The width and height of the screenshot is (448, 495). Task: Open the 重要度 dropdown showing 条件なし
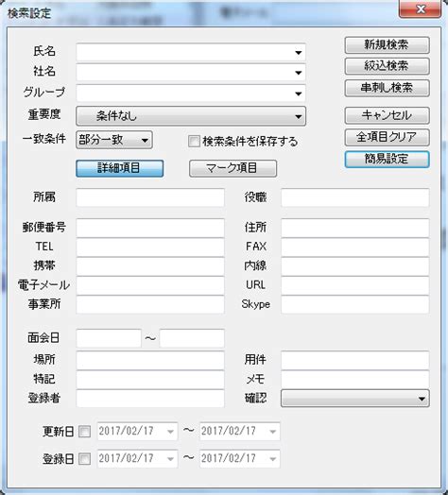point(191,116)
